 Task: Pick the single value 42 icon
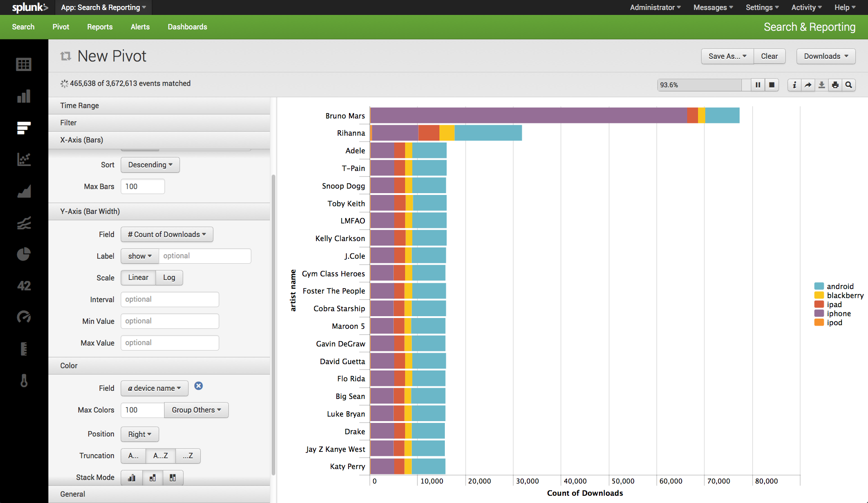point(24,286)
